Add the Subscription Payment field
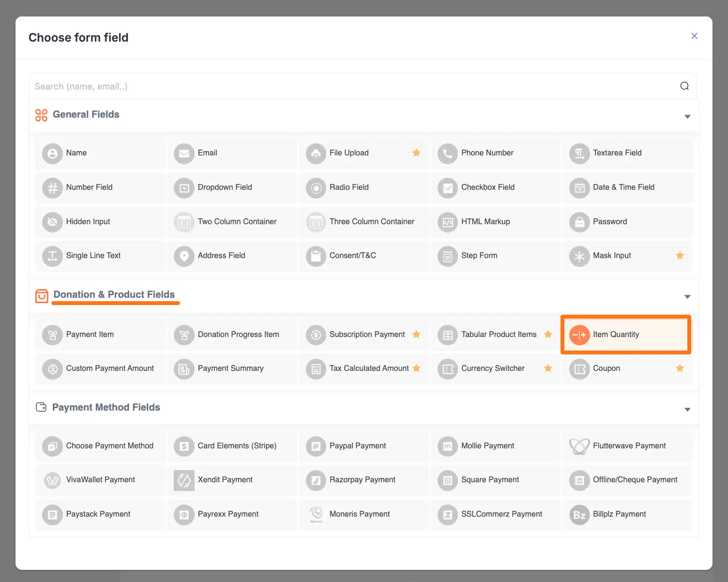The image size is (728, 582). (x=367, y=335)
